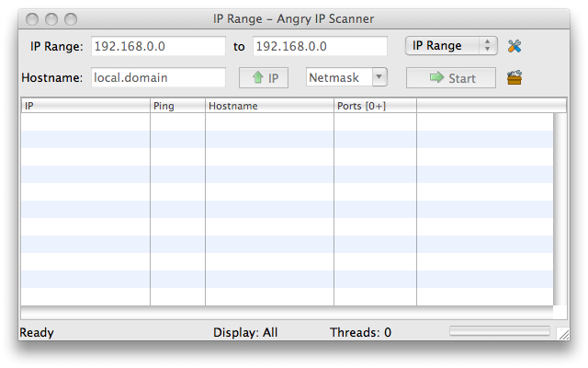
Task: Click the ending IP address field
Action: pos(320,46)
